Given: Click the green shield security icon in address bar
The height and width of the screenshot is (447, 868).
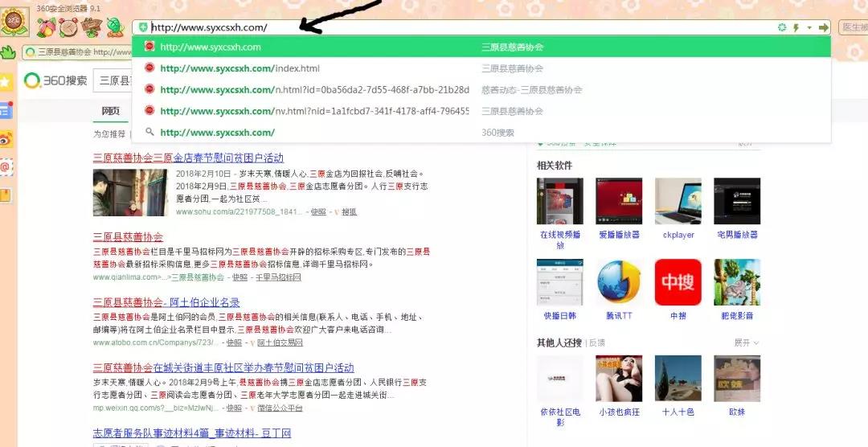Looking at the screenshot, I should 143,27.
